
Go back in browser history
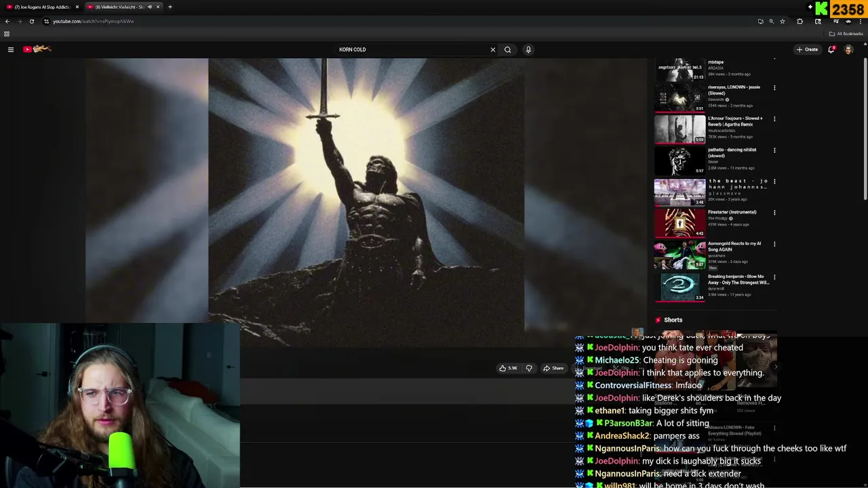7,21
